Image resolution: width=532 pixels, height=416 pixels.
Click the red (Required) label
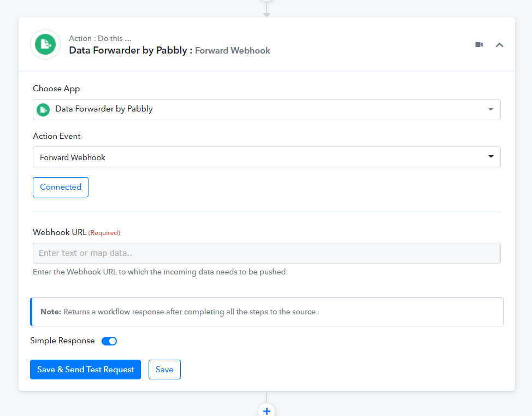[x=104, y=233]
